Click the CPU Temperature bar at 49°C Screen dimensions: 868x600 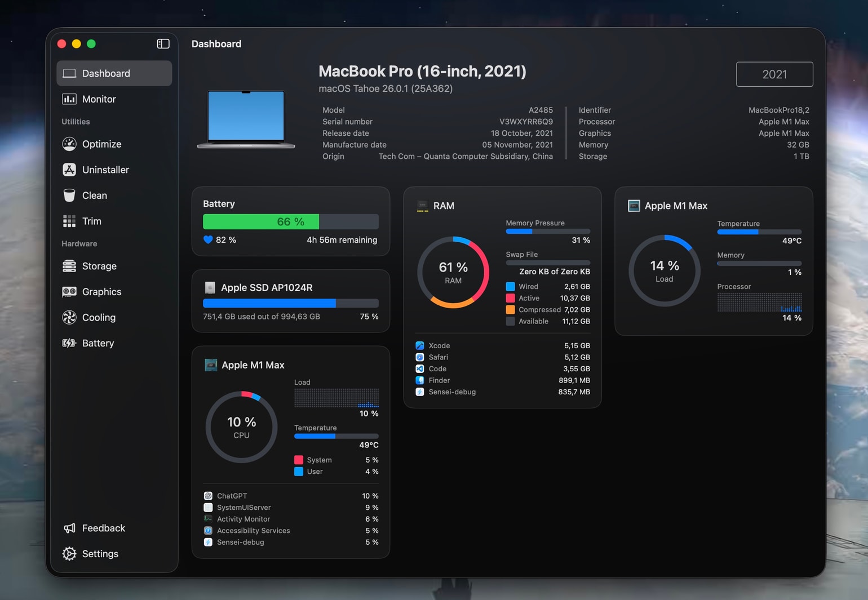point(336,436)
